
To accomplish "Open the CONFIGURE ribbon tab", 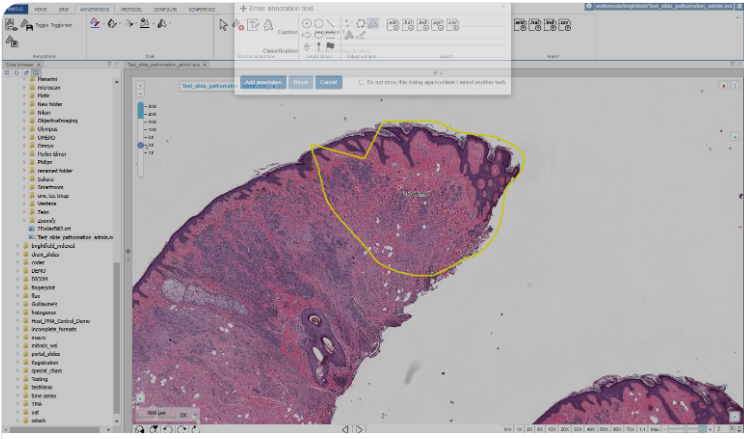I will (x=163, y=8).
